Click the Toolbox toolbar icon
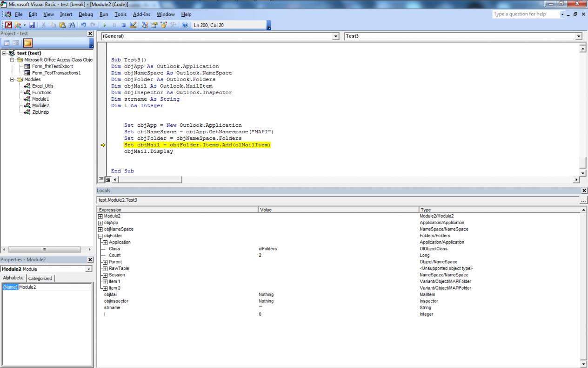Viewport: 588px width, 368px height. point(173,25)
